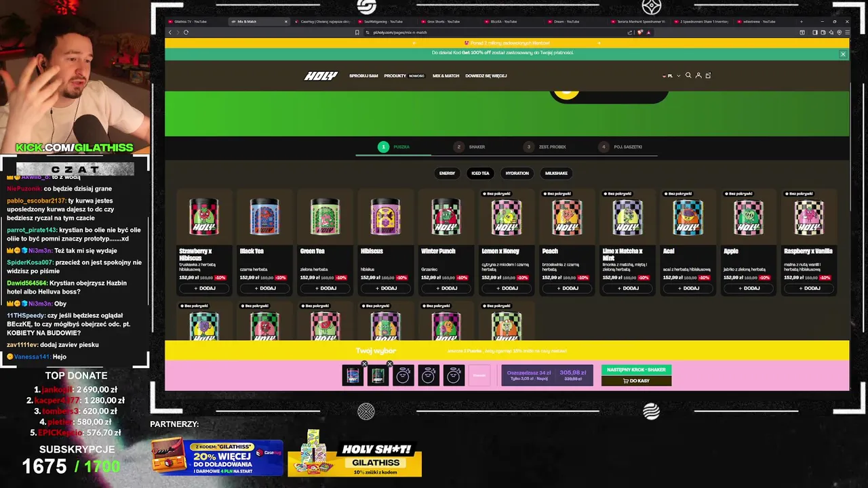Open the share icon in address bar
The height and width of the screenshot is (488, 868).
tap(631, 33)
